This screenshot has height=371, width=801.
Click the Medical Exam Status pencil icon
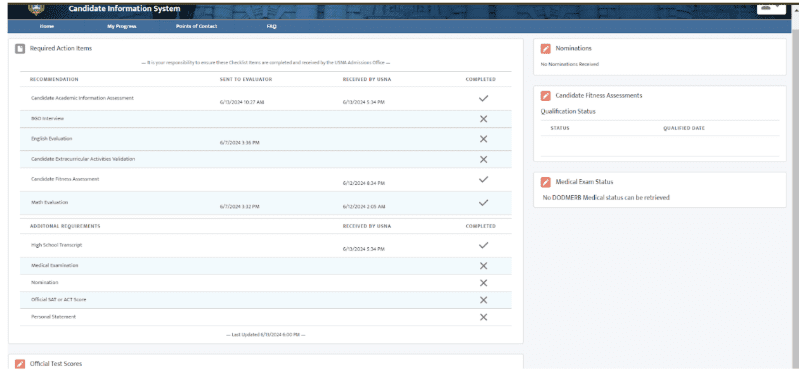click(x=546, y=182)
